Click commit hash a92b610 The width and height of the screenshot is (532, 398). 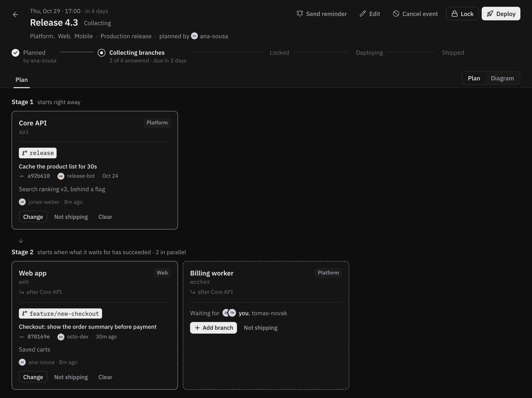coord(39,176)
